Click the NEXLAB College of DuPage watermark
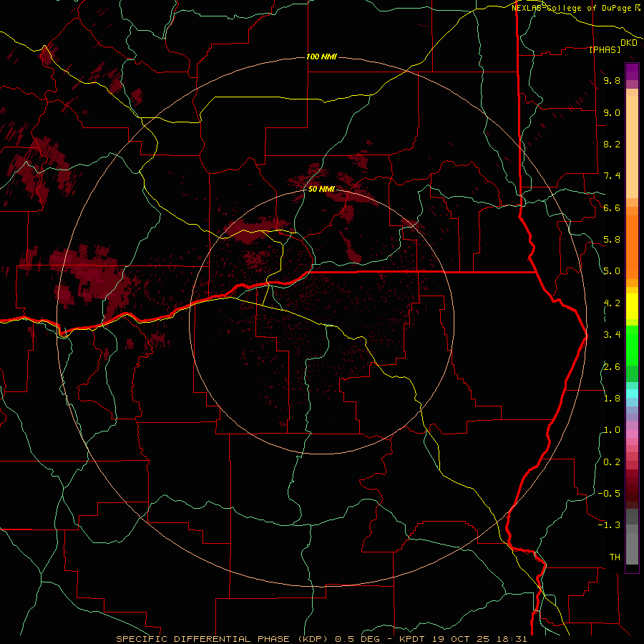Screen dimensions: 644x644 575,8
